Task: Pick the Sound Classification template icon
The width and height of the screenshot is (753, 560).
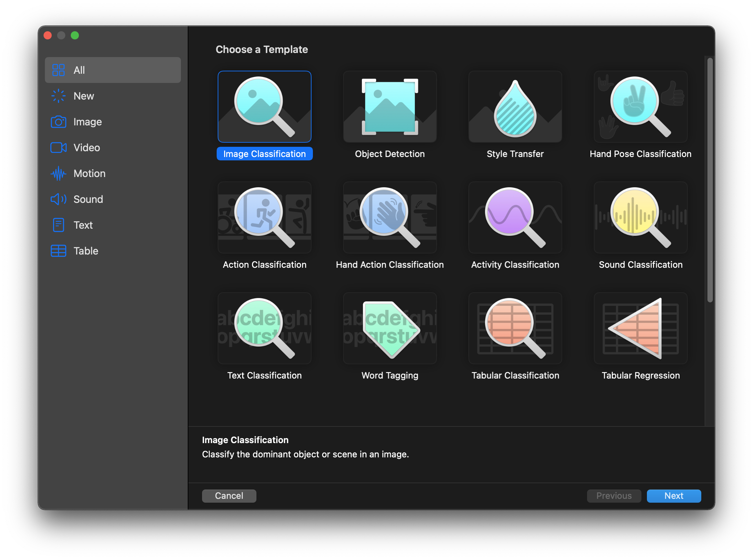Action: click(x=640, y=217)
